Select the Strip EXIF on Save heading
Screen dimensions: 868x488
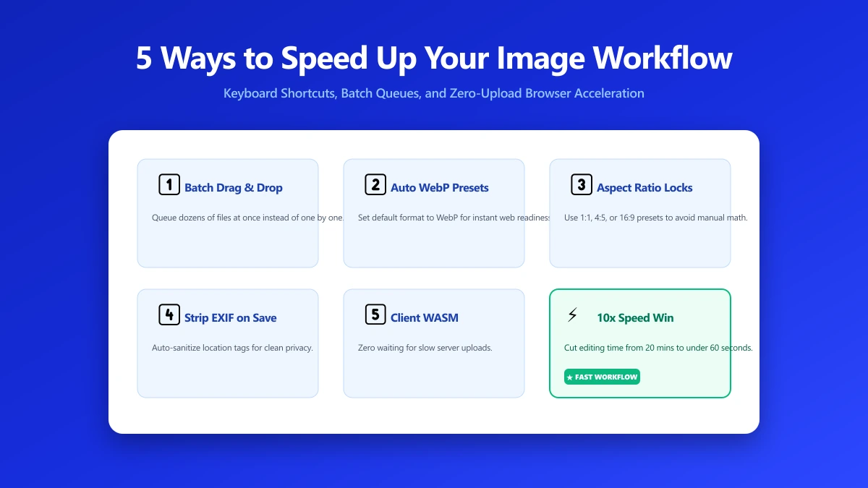231,318
